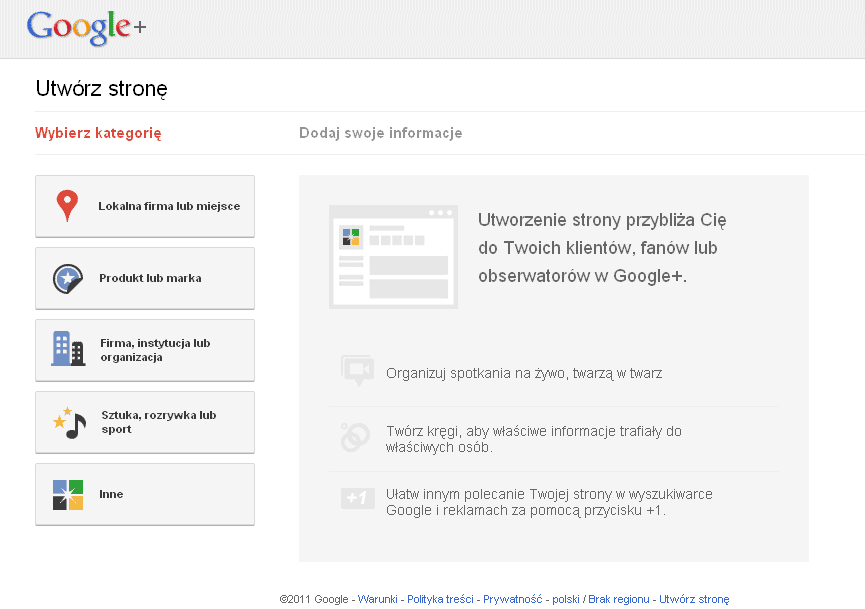Screen dimensions: 865x609
Task: Click the colored squares Inne icon
Action: pyautogui.click(x=67, y=494)
